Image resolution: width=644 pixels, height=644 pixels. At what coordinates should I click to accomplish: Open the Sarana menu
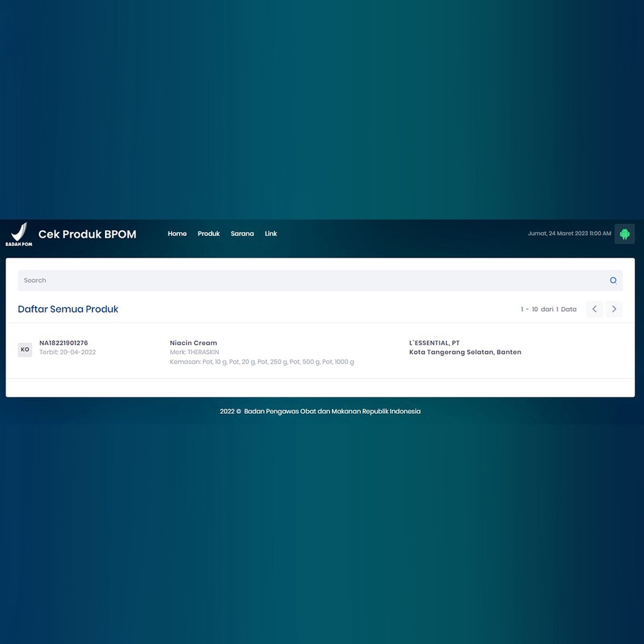click(242, 234)
